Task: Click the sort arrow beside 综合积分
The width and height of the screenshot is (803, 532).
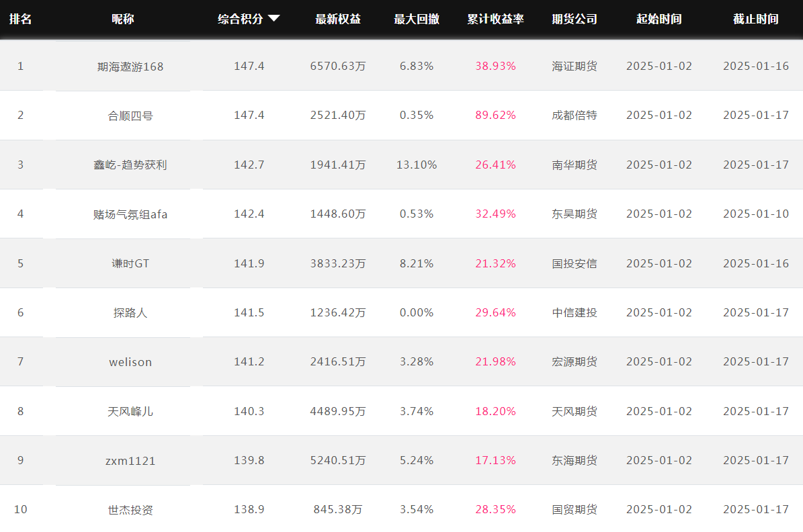Action: coord(274,19)
